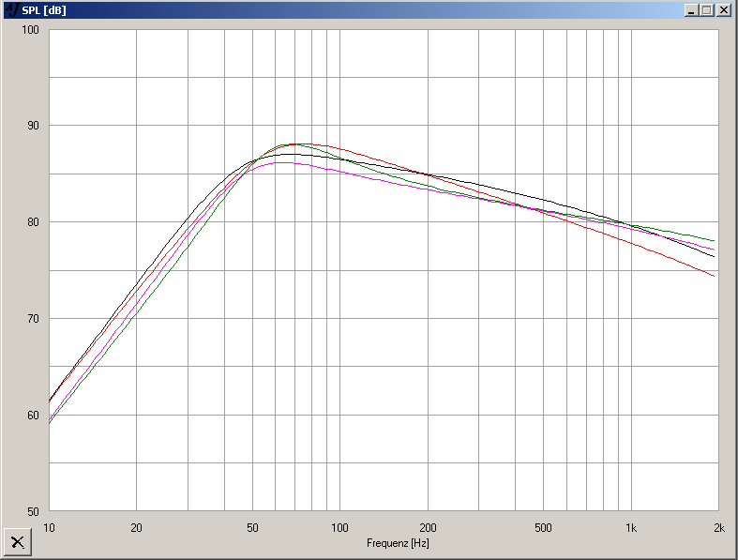738x560 pixels.
Task: Minimize the SPL [dB] window
Action: (691, 10)
